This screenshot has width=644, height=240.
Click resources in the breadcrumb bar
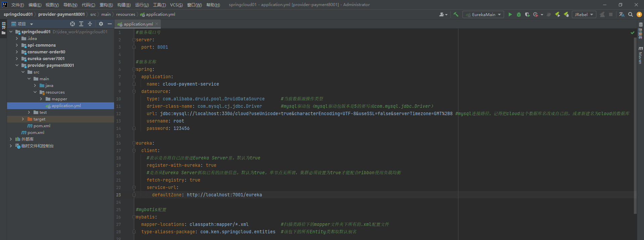point(126,14)
